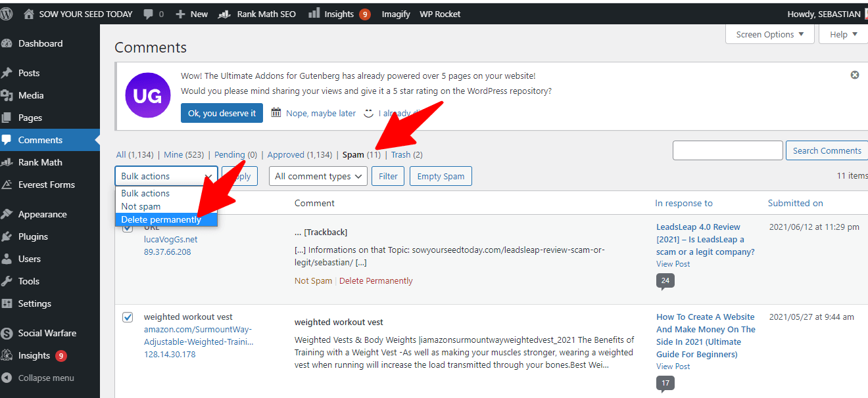Visit the SOW YOUR SEED TODAY home icon

click(28, 14)
